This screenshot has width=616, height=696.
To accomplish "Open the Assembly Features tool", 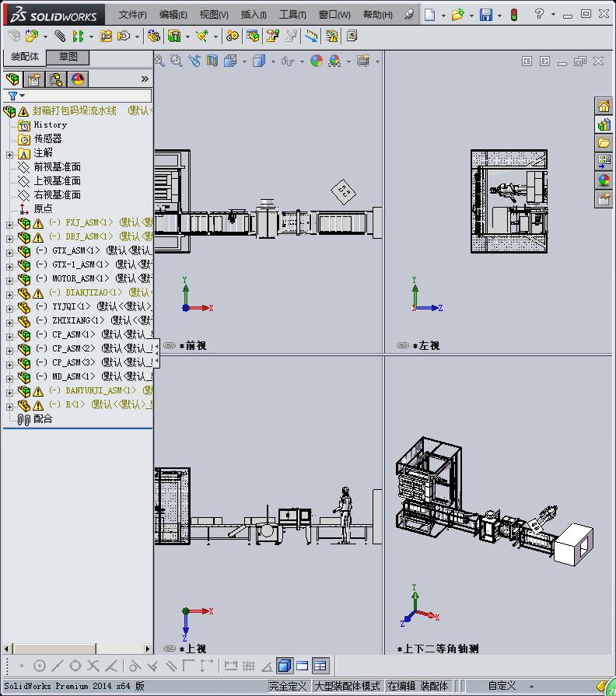I will point(174,36).
